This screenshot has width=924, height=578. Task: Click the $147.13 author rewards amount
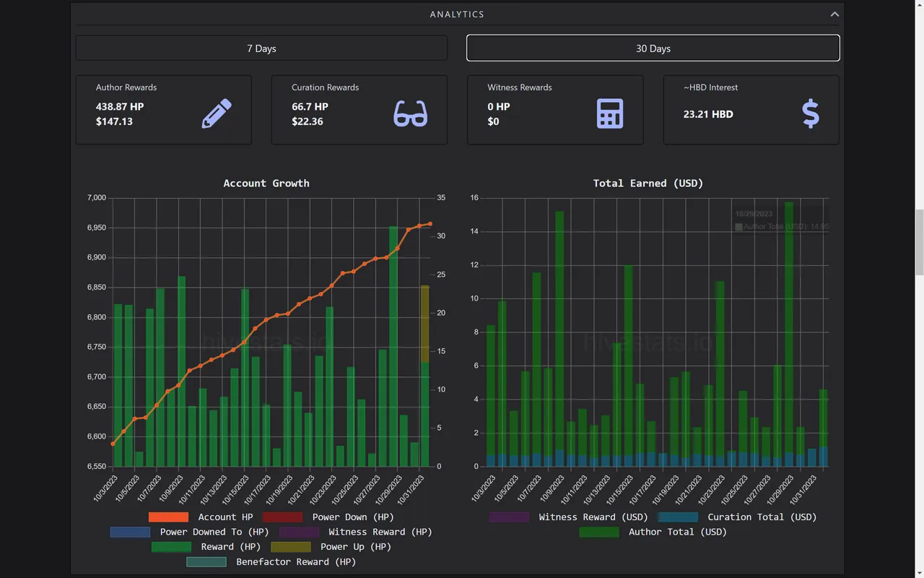click(x=114, y=121)
